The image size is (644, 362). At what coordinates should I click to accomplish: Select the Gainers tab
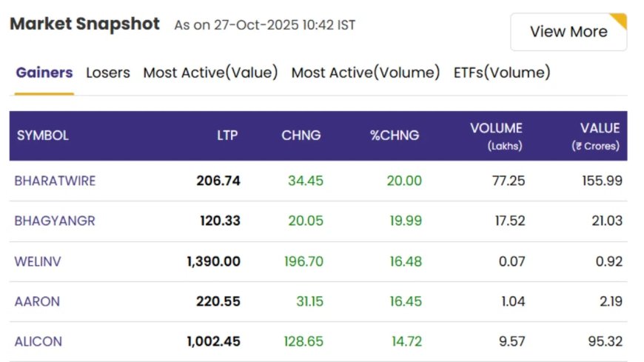pos(44,73)
